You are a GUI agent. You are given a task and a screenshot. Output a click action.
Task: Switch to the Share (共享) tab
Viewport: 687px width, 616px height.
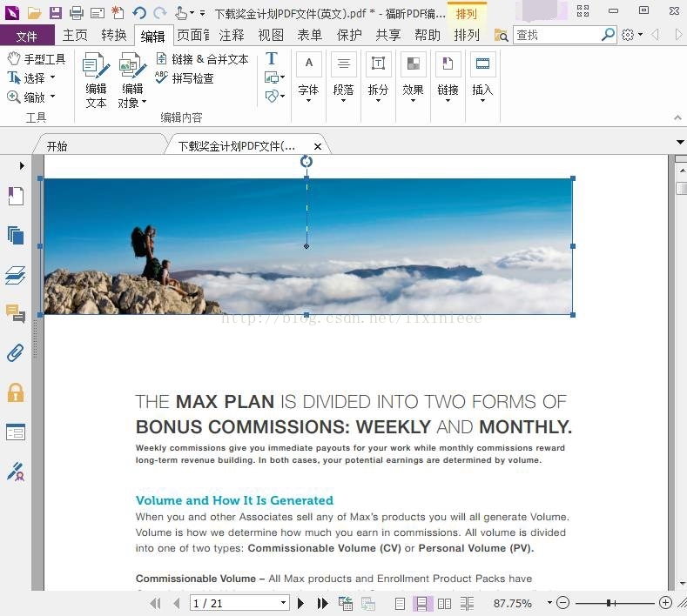click(388, 35)
